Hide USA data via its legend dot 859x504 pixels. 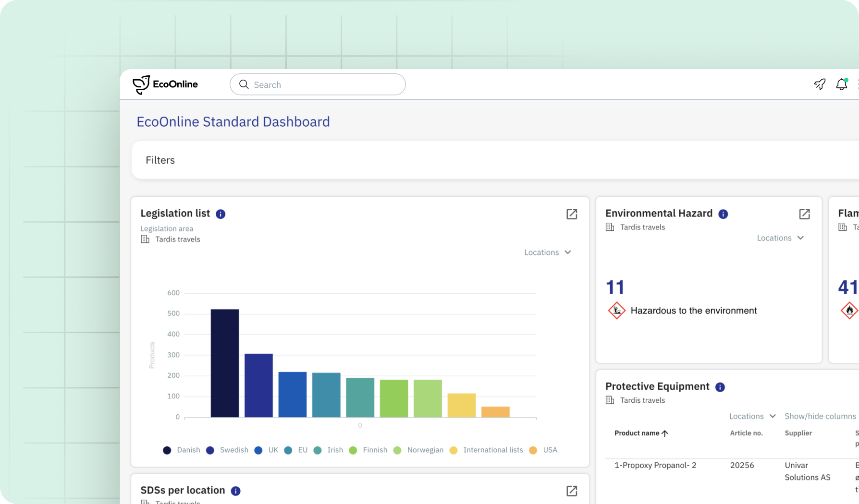(533, 450)
